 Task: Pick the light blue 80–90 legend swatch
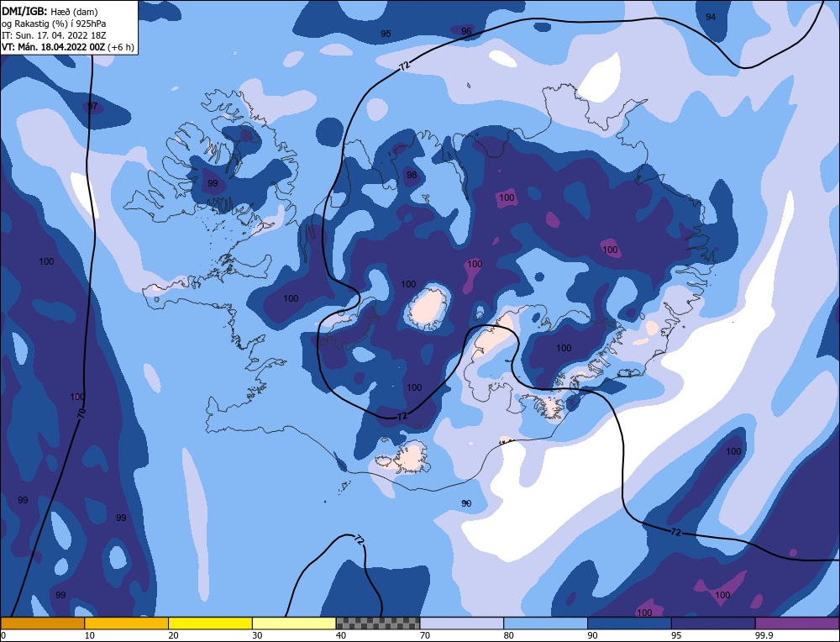[545, 624]
